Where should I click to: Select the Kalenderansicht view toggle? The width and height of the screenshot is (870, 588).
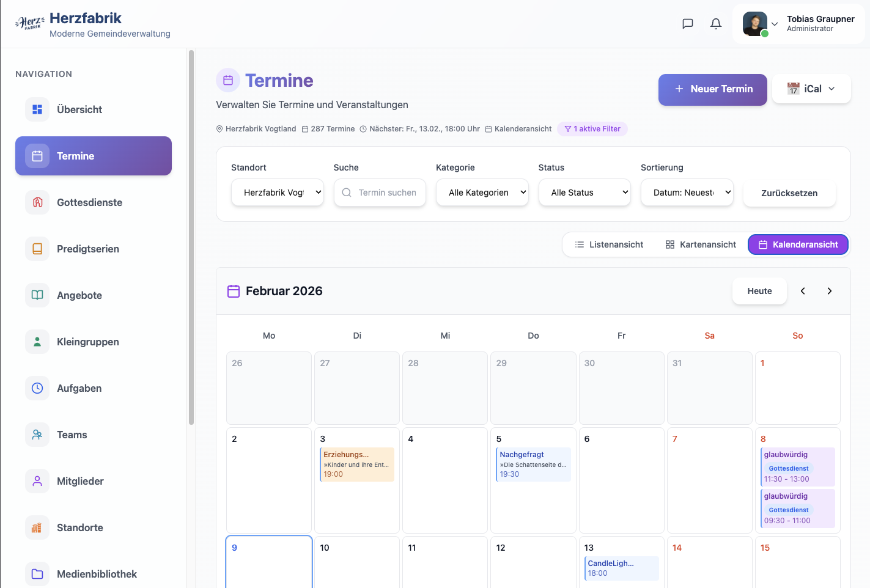pyautogui.click(x=798, y=244)
